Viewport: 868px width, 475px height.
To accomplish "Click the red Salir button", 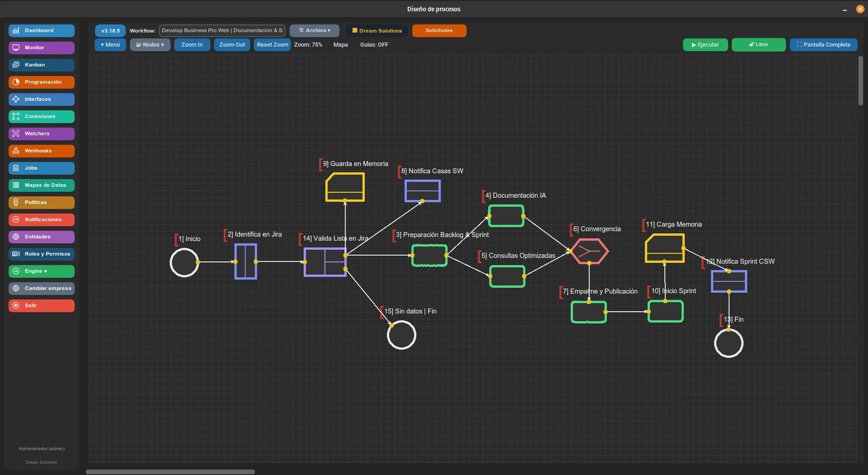I will (x=41, y=305).
